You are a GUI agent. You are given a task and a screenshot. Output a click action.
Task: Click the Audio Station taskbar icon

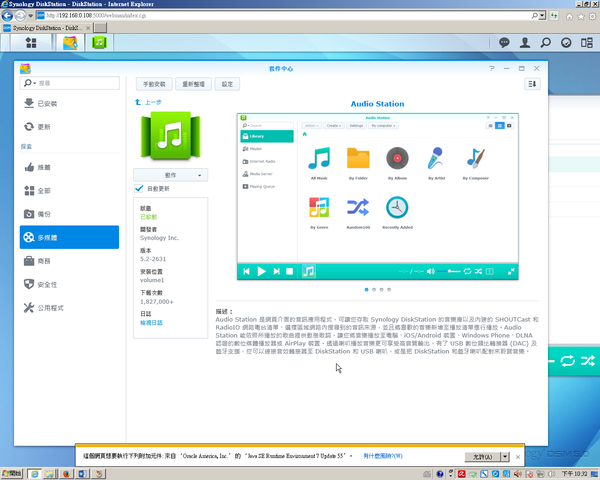98,43
